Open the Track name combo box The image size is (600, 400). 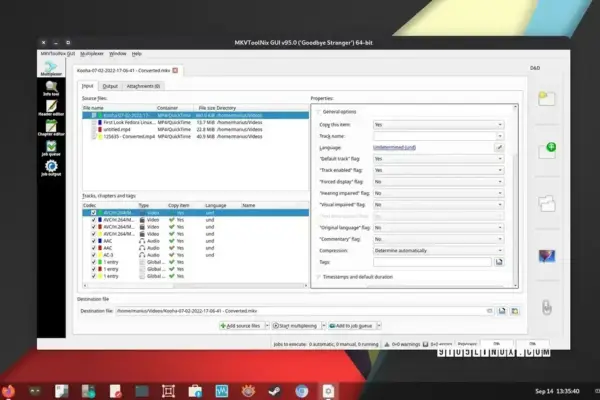[438, 136]
